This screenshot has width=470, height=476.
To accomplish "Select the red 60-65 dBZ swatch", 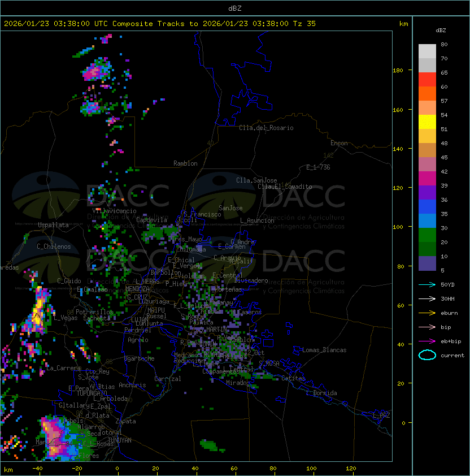I will coord(427,80).
